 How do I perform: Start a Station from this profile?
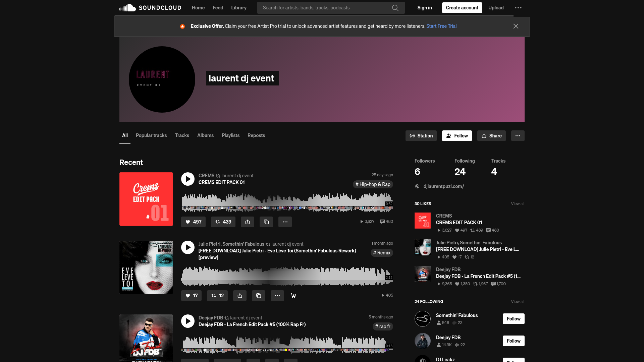[421, 136]
